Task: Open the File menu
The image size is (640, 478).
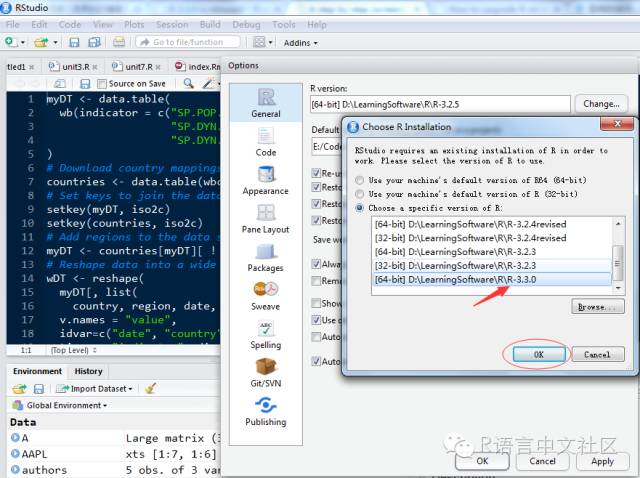Action: [13, 24]
